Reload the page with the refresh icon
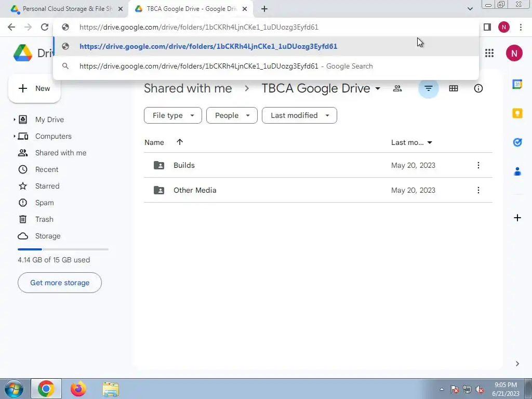532x399 pixels. click(x=45, y=27)
